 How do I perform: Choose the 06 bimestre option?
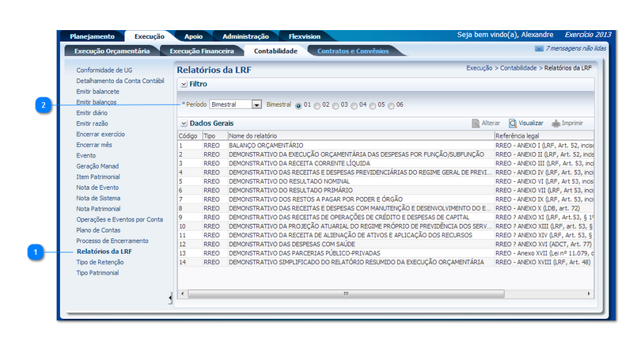pyautogui.click(x=391, y=104)
